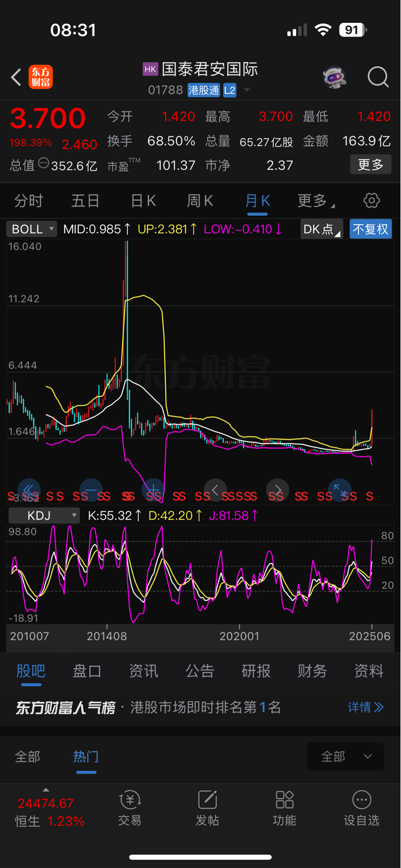Move chart left with single left arrow
This screenshot has height=868, width=401.
(215, 490)
